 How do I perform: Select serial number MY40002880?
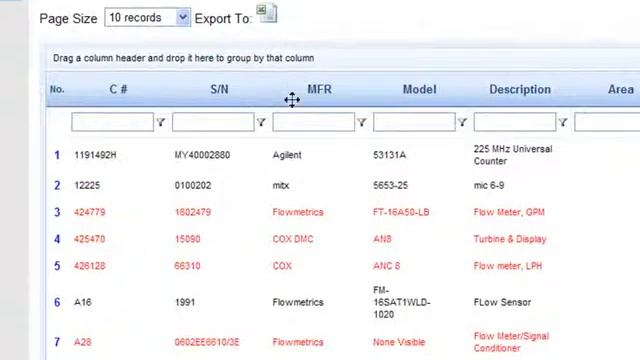(x=202, y=155)
